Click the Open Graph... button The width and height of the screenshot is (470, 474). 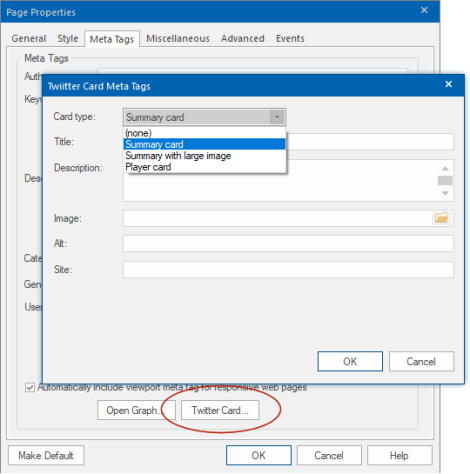[136, 410]
